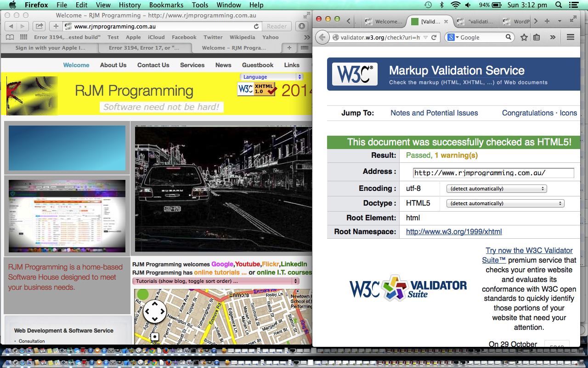This screenshot has height=368, width=588.
Task: List all Firefox tabs
Action: point(560,21)
